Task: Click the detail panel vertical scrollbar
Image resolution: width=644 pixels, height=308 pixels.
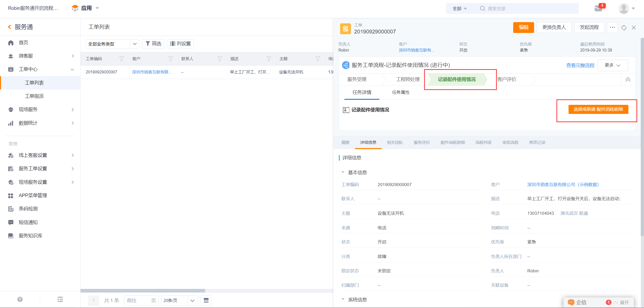Action: point(642,137)
